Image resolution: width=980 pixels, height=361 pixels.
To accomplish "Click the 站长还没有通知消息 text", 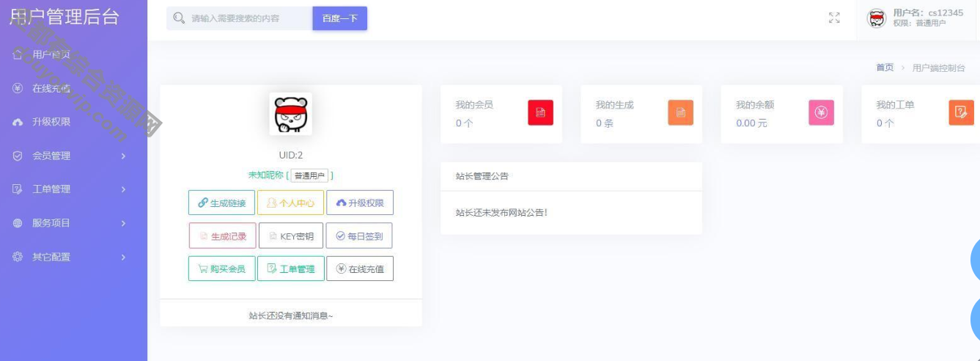I will (291, 316).
